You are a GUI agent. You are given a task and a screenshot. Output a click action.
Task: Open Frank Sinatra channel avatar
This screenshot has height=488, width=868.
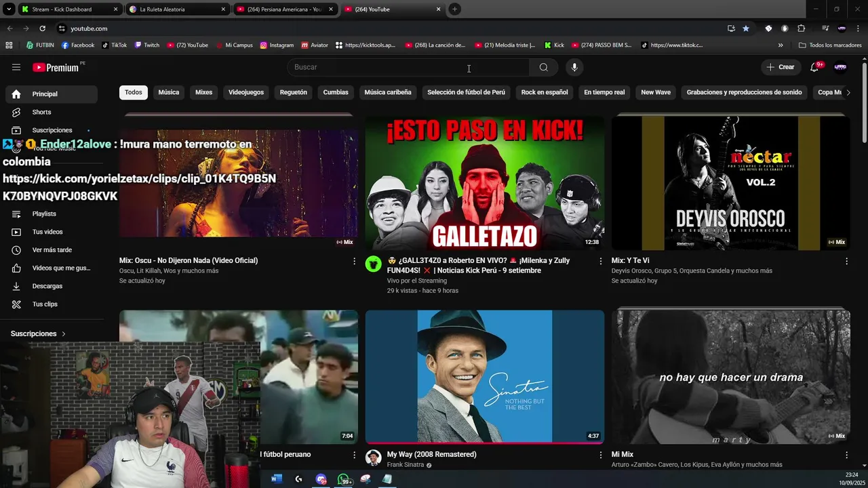(x=374, y=457)
